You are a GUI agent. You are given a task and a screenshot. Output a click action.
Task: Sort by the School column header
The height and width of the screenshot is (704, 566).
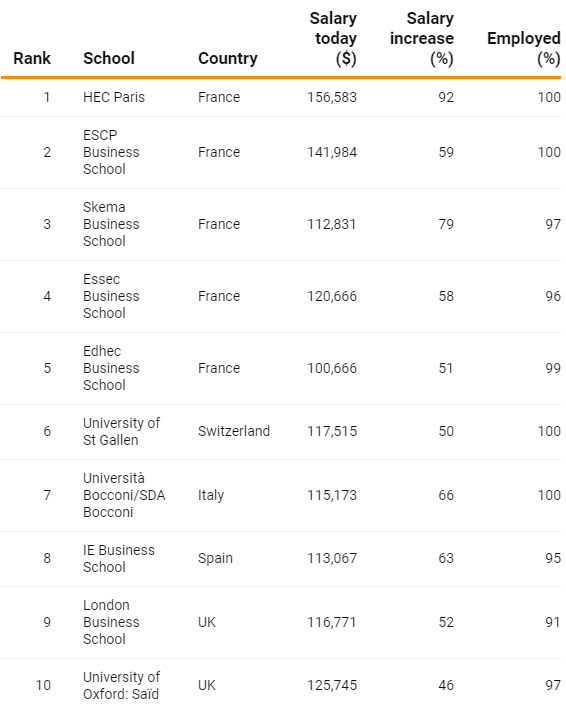coord(109,58)
